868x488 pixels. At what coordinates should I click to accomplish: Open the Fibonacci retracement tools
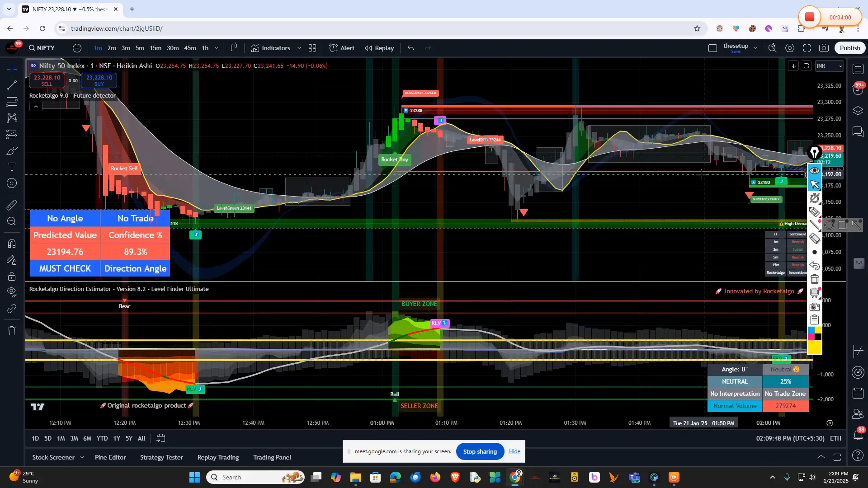(12, 102)
